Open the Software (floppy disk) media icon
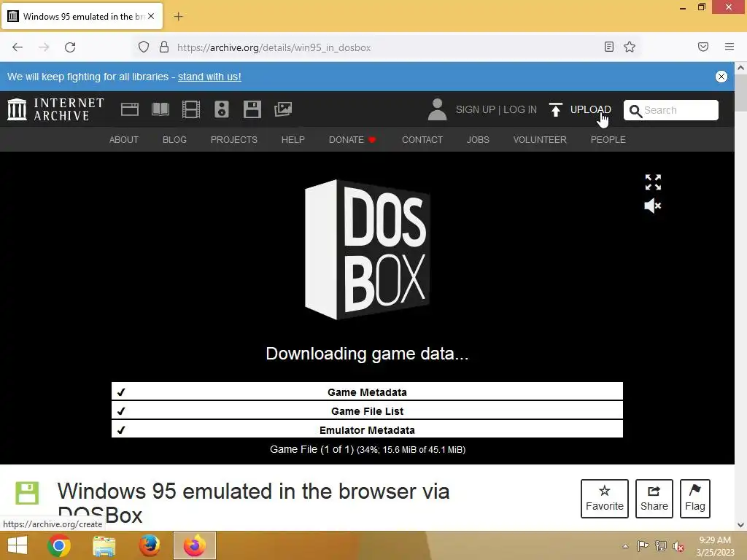The width and height of the screenshot is (747, 560). click(252, 109)
